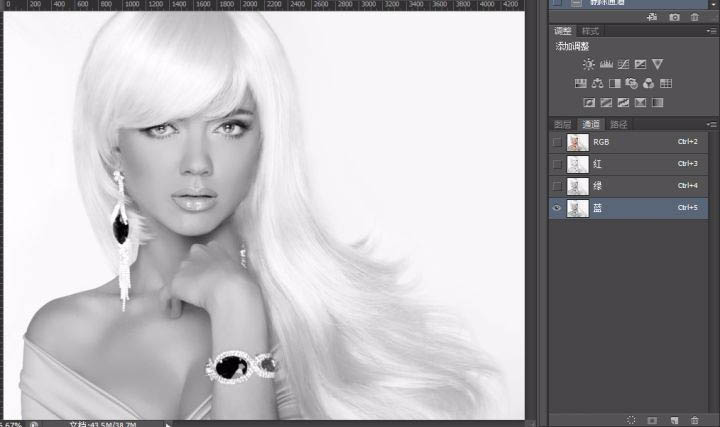Open the Channels panel options menu
Image resolution: width=720 pixels, height=427 pixels.
coord(712,124)
